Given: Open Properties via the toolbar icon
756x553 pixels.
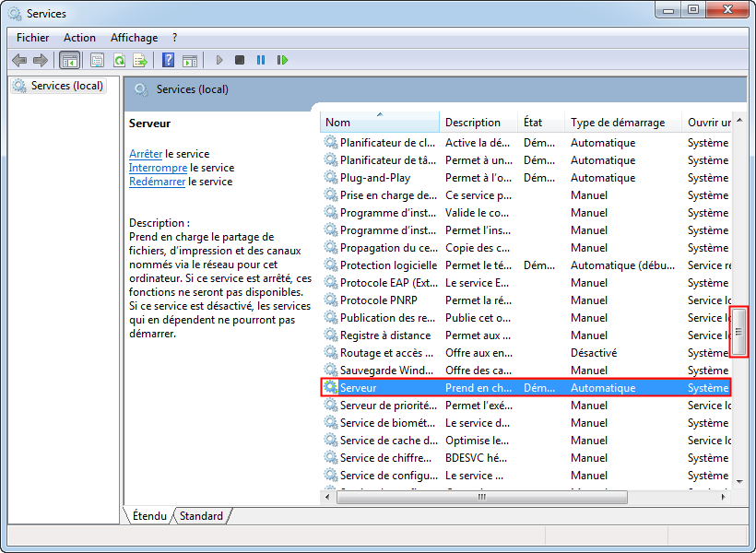Looking at the screenshot, I should click(x=97, y=60).
